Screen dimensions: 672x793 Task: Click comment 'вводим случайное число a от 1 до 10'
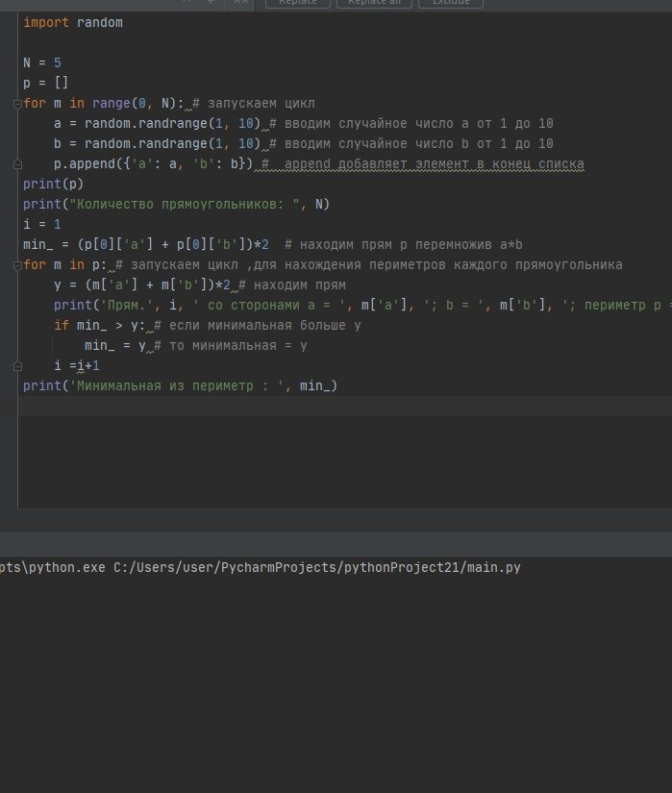click(x=418, y=123)
